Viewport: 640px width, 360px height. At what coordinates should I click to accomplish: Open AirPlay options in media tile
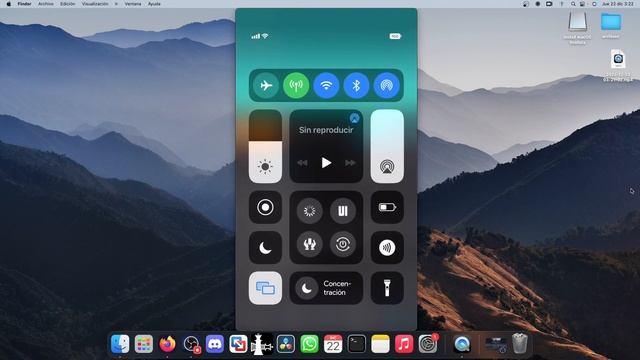point(354,119)
